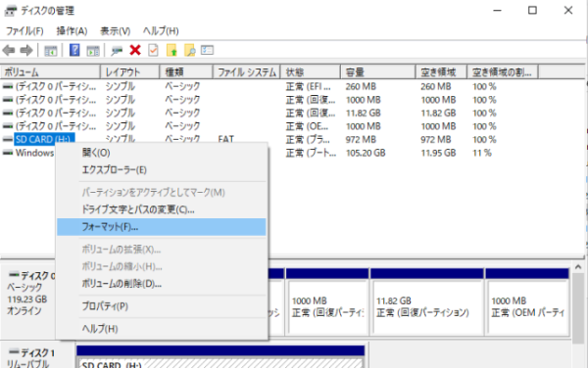Toggle the action pane toolbar icon
The height and width of the screenshot is (369, 588).
click(93, 51)
